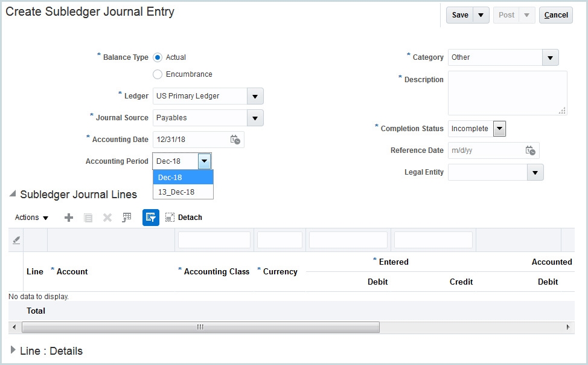This screenshot has width=588, height=365.
Task: Open the Accounting Date calendar picker
Action: tap(237, 140)
